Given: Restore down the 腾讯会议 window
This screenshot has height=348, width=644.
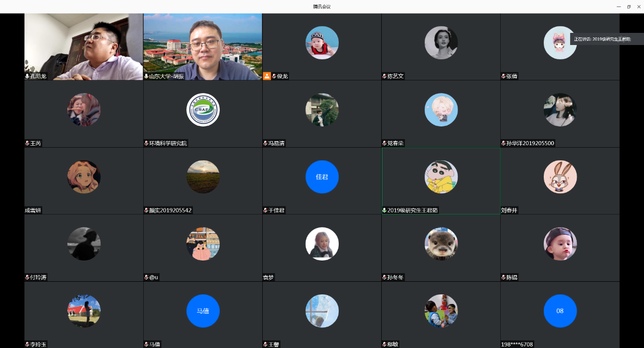Looking at the screenshot, I should (x=629, y=7).
